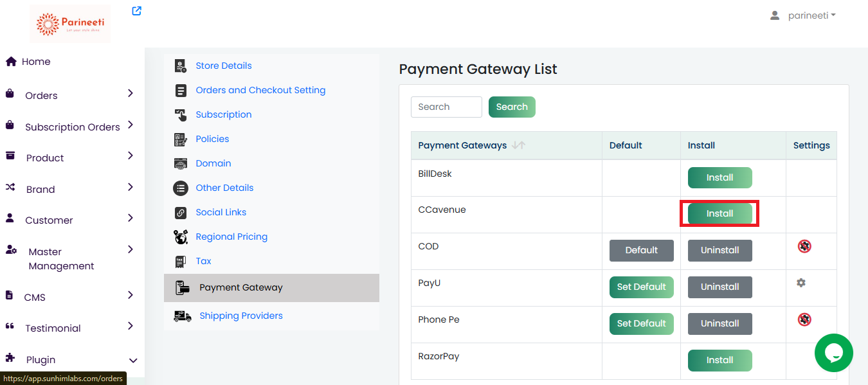The height and width of the screenshot is (385, 868).
Task: Select Payment Gateway settings tab
Action: pyautogui.click(x=240, y=288)
